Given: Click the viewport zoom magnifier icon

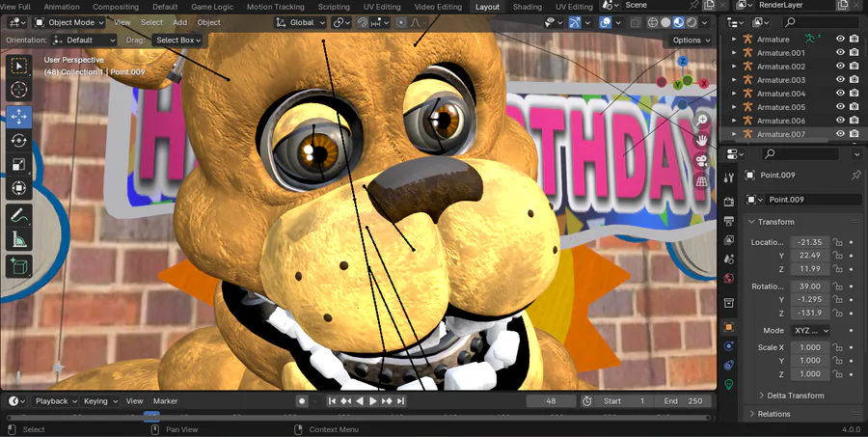Looking at the screenshot, I should [x=702, y=120].
